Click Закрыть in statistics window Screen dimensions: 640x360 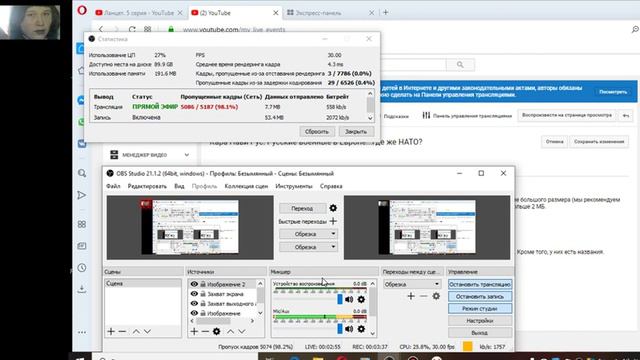[x=356, y=131]
